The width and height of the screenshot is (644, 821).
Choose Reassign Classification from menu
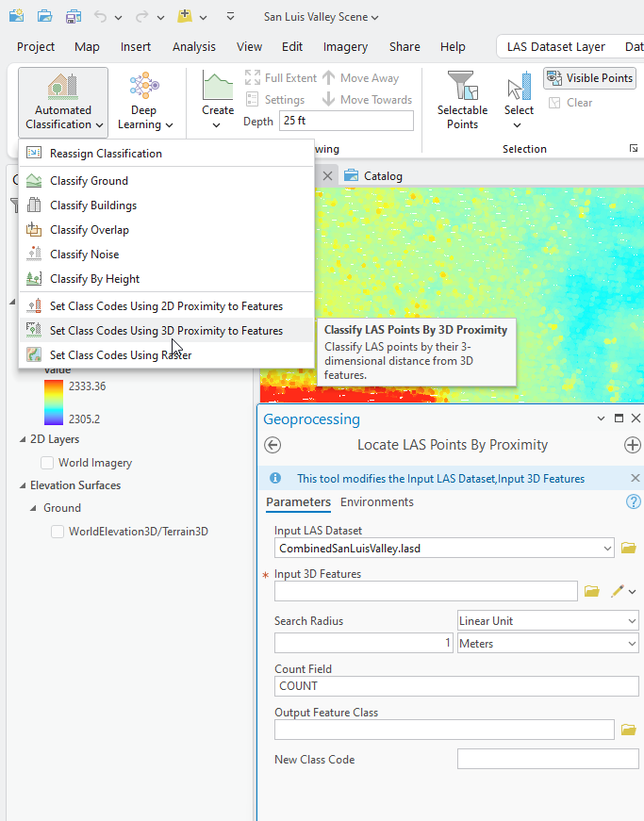[x=167, y=154]
